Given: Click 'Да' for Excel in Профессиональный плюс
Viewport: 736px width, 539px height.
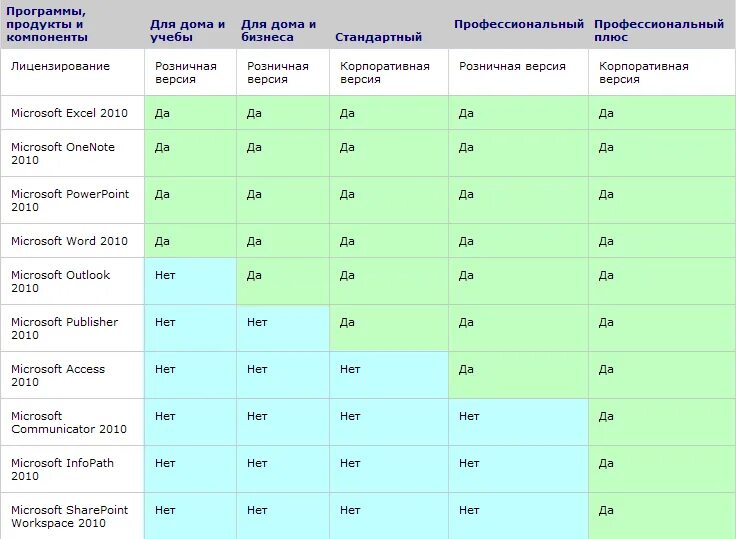Looking at the screenshot, I should (606, 113).
